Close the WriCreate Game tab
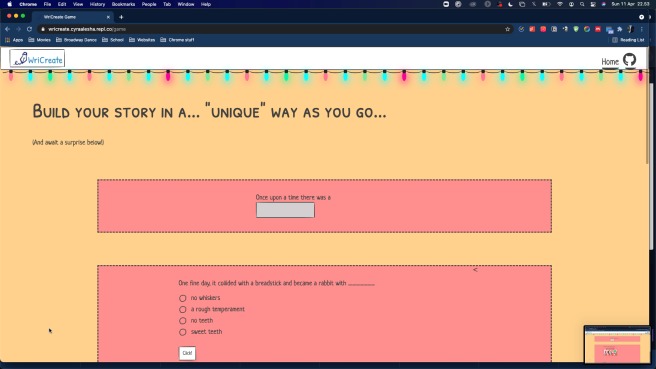656x369 pixels. pos(108,17)
